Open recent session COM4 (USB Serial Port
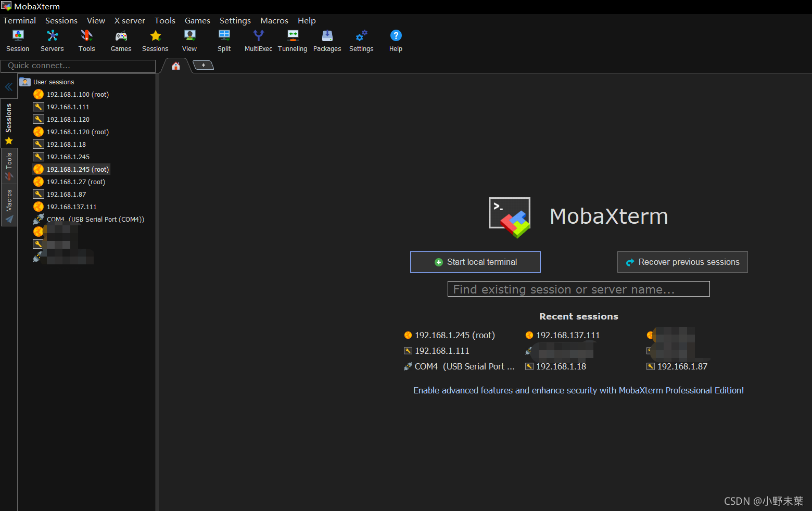812x511 pixels. coord(460,366)
